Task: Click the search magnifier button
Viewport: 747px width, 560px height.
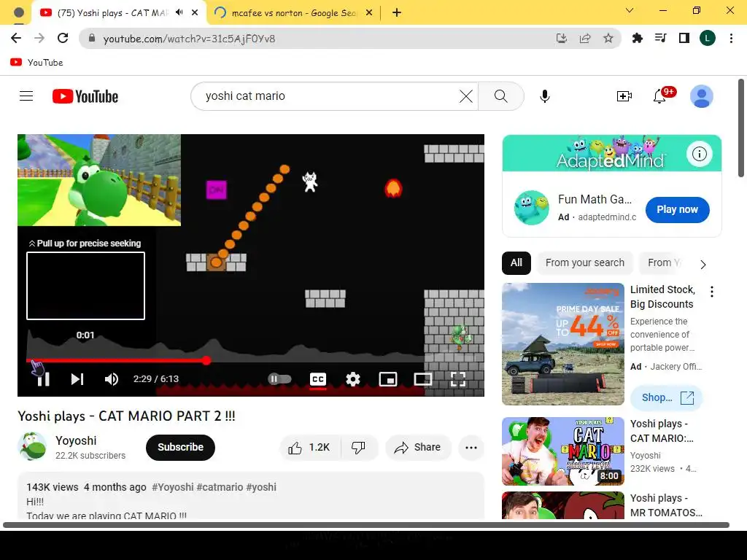Action: pyautogui.click(x=500, y=96)
